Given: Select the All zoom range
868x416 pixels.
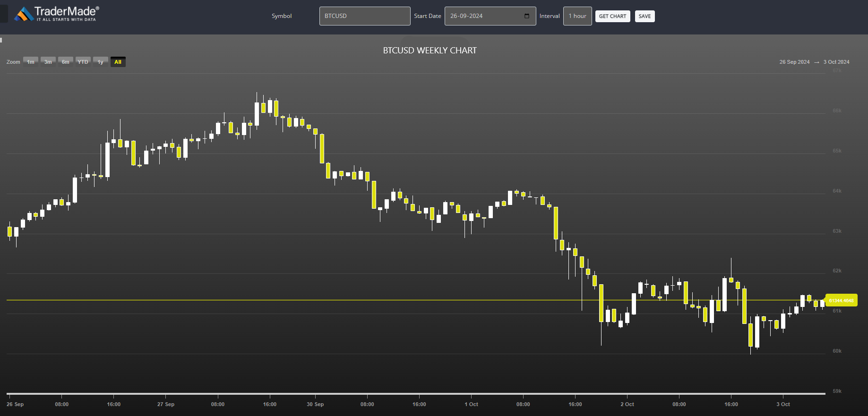Looking at the screenshot, I should pyautogui.click(x=118, y=62).
